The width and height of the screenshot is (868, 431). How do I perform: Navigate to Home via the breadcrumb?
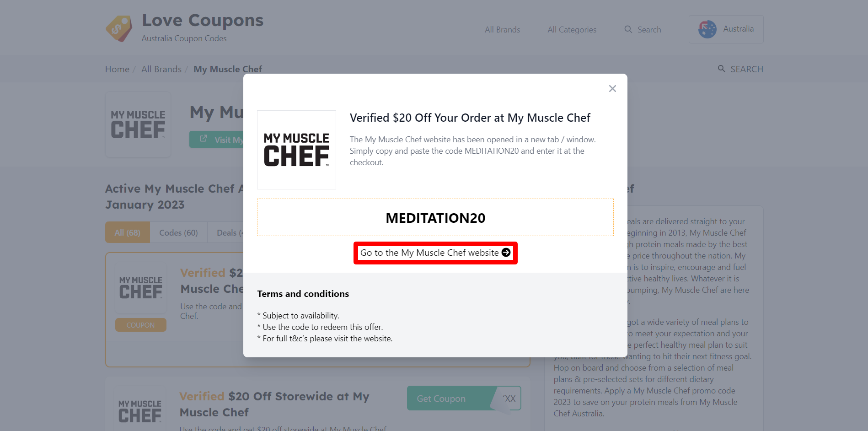click(117, 69)
